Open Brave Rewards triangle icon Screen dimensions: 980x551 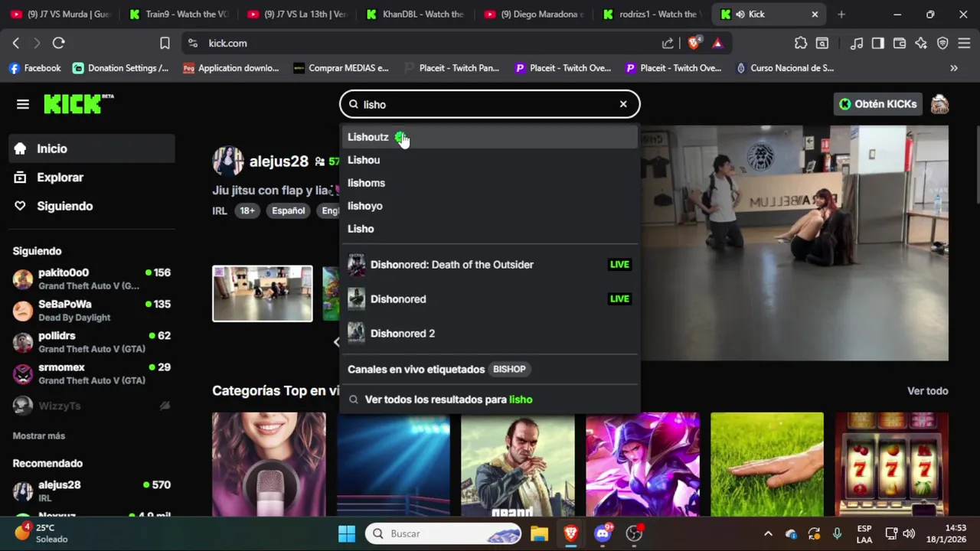[x=717, y=44]
